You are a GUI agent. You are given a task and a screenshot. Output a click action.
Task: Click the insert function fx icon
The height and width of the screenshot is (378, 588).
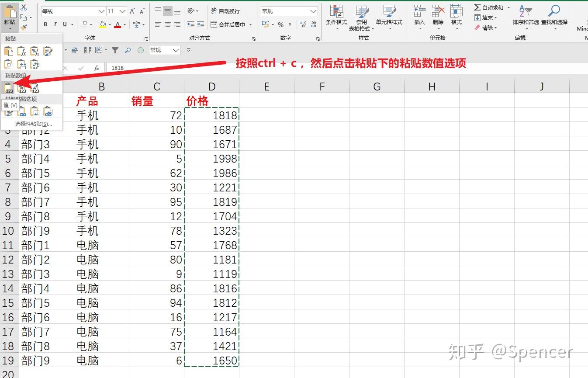pyautogui.click(x=97, y=68)
